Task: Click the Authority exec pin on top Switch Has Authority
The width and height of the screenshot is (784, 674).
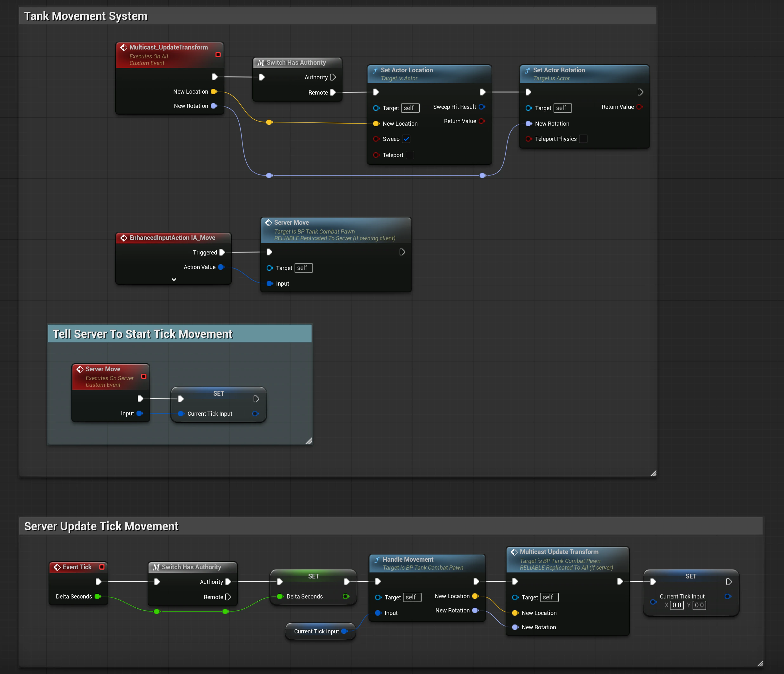Action: 333,77
